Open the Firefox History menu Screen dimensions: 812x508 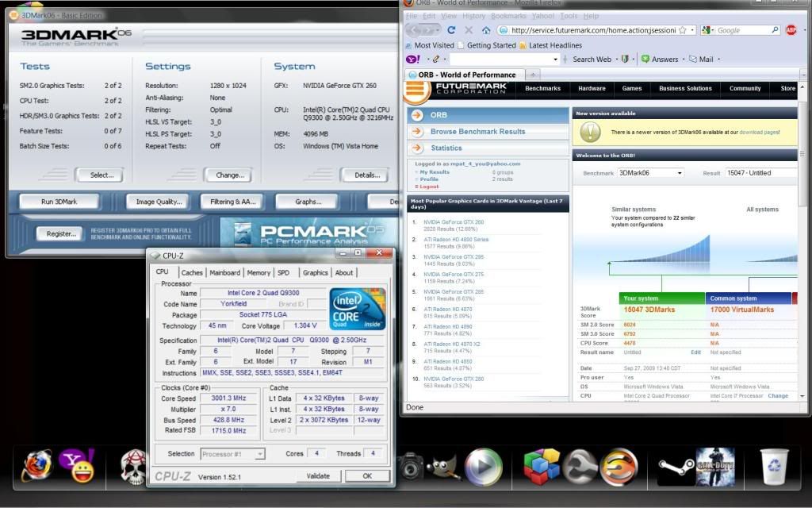(x=474, y=16)
